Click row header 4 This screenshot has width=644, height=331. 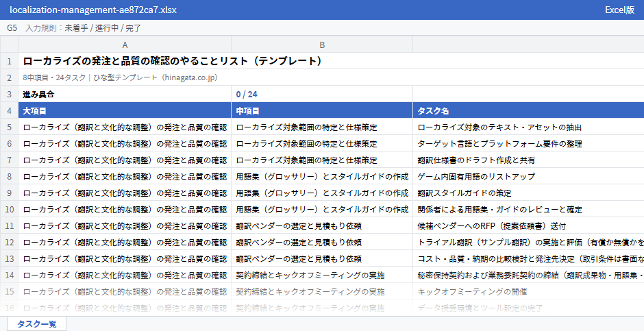pos(9,110)
